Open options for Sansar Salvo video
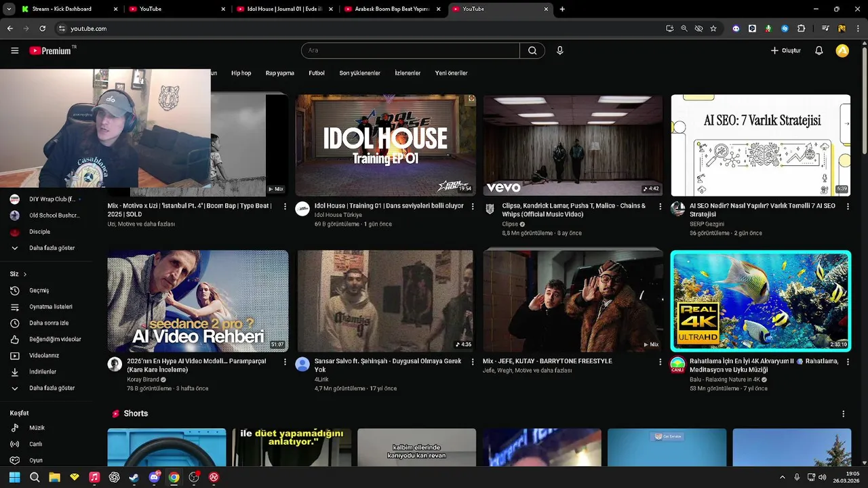 (473, 362)
